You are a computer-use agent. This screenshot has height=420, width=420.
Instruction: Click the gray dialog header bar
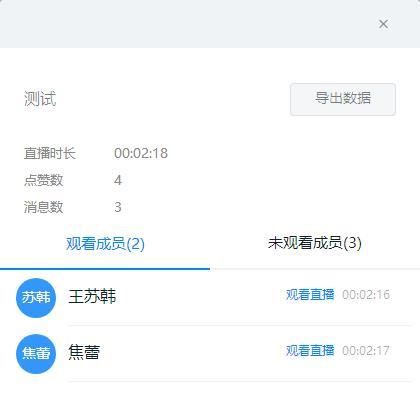pyautogui.click(x=210, y=24)
